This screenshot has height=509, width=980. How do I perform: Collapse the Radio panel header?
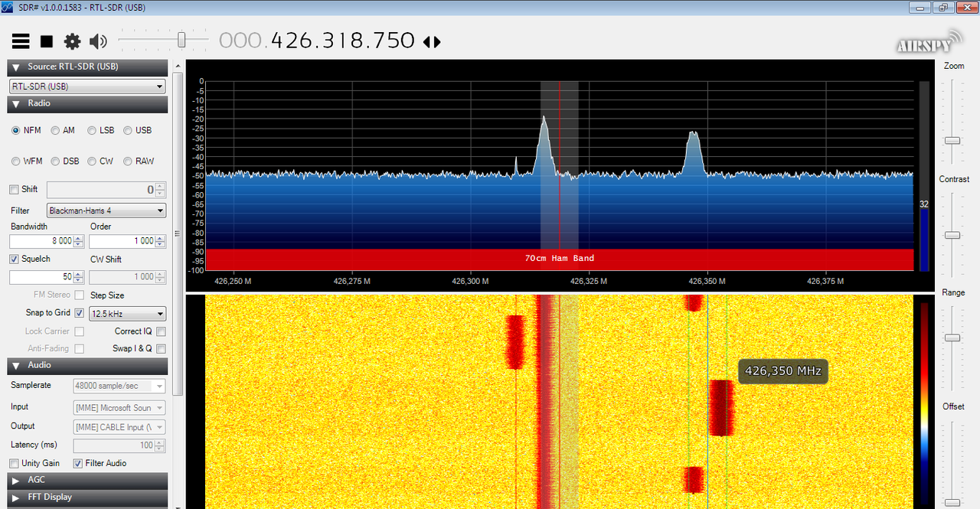[87, 104]
